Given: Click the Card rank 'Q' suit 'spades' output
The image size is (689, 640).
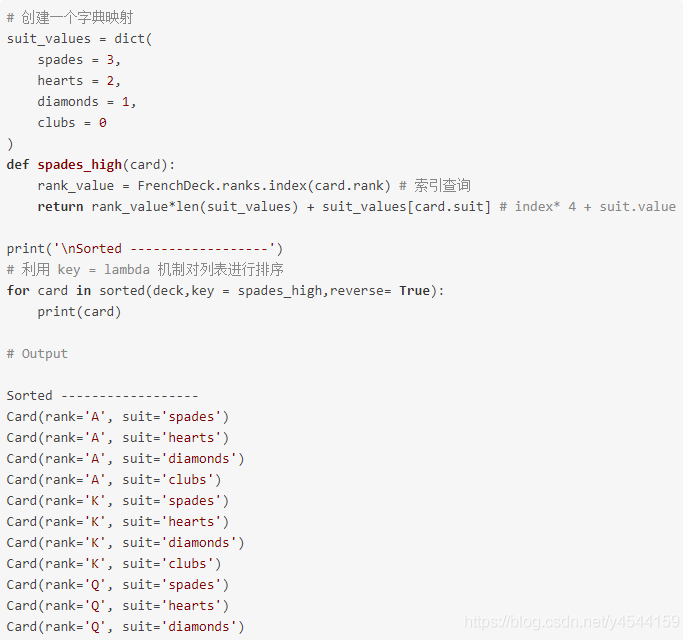Looking at the screenshot, I should click(x=118, y=585).
